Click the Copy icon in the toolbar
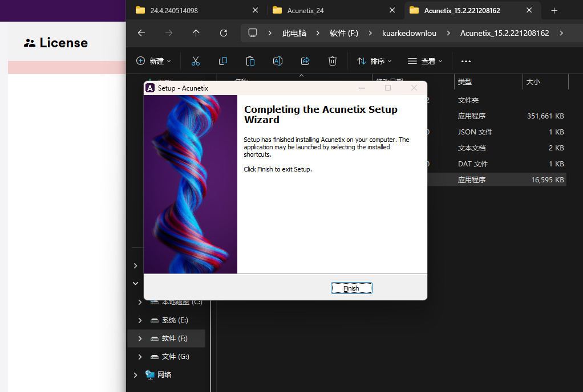This screenshot has height=392, width=583. click(223, 61)
